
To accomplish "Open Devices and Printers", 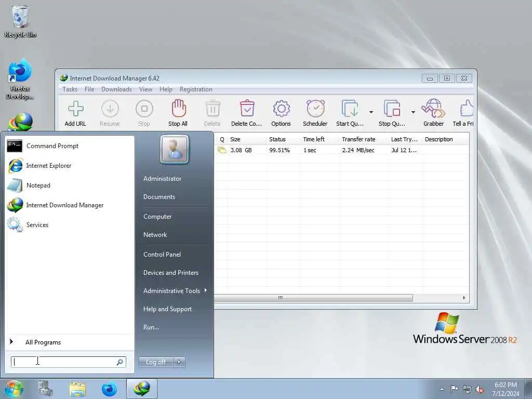I will pyautogui.click(x=170, y=273).
